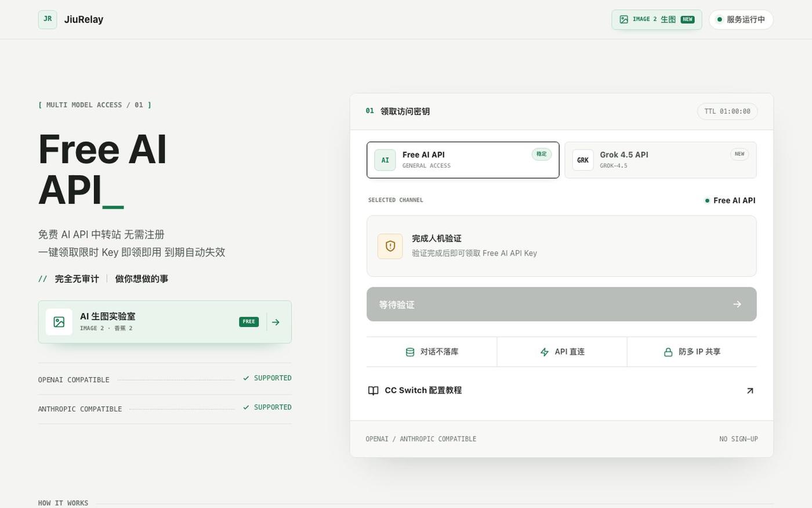Click the API 直连 feature label
This screenshot has height=508, width=812.
tap(570, 352)
